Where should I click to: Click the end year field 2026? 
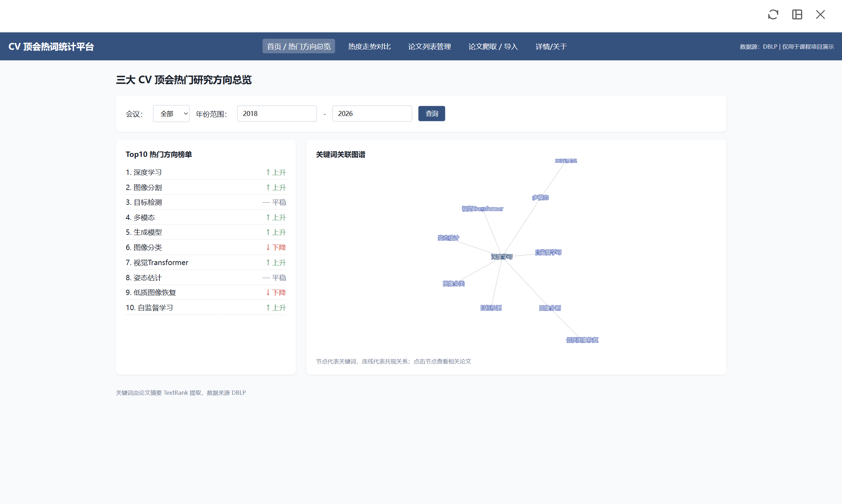coord(372,113)
